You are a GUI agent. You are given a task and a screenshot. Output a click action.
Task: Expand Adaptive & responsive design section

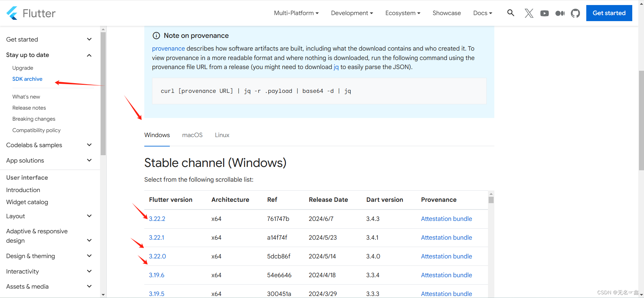pyautogui.click(x=49, y=236)
